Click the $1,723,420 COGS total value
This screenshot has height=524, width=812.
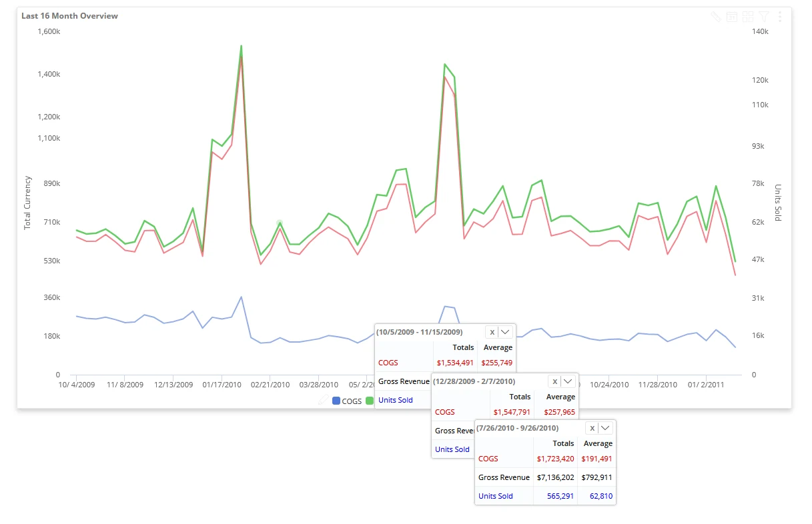[555, 459]
